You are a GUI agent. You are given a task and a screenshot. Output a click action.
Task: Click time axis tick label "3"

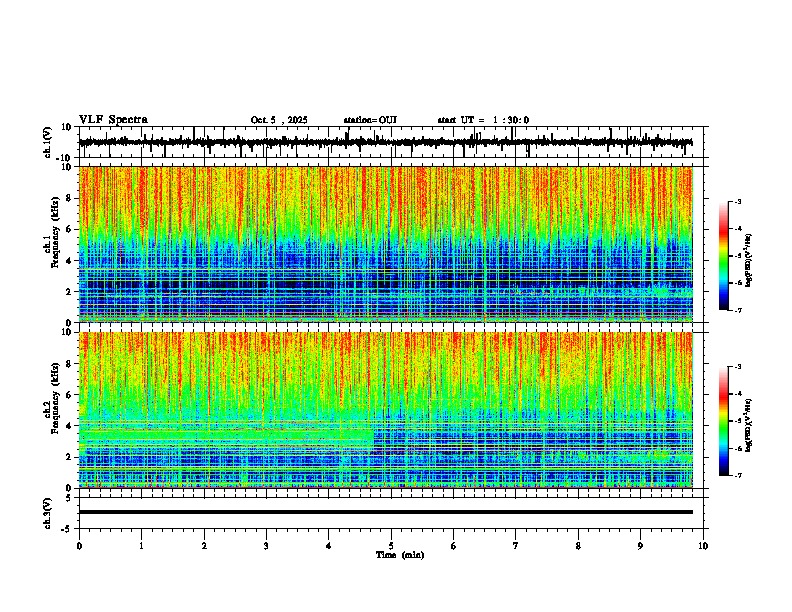(266, 546)
